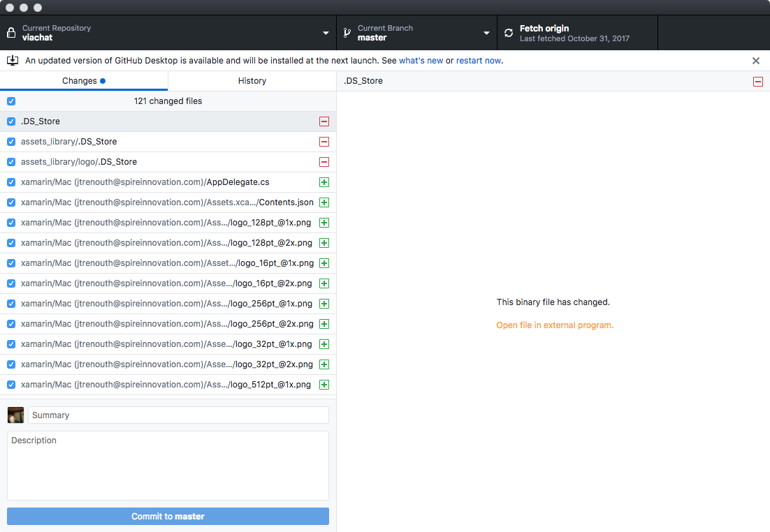Image resolution: width=770 pixels, height=532 pixels.
Task: Click the viachat repository name
Action: point(37,38)
